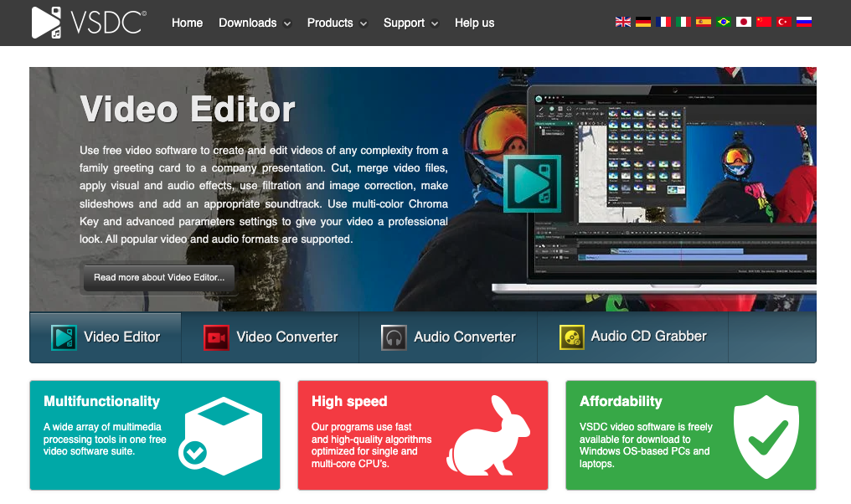The image size is (851, 504).
Task: Expand the Support dropdown arrow
Action: pyautogui.click(x=435, y=24)
